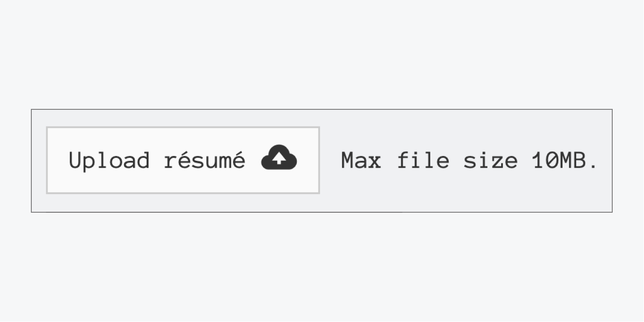The width and height of the screenshot is (644, 322).
Task: Click the gap between button and Max text
Action: [x=330, y=160]
